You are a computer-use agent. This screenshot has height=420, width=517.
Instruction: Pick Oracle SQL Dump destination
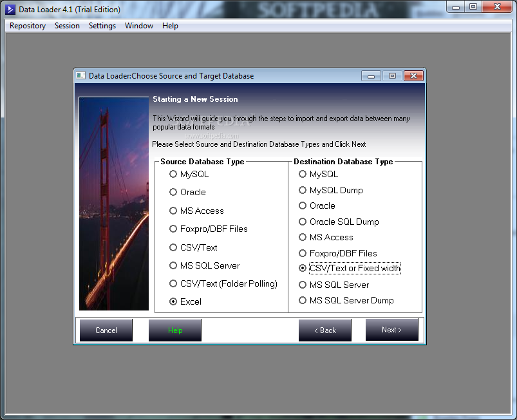coord(339,222)
